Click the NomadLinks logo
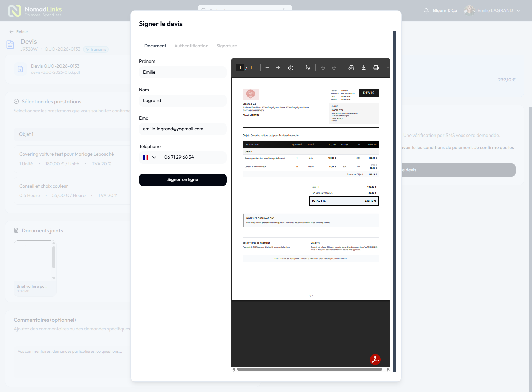The image size is (532, 392). coord(35,11)
